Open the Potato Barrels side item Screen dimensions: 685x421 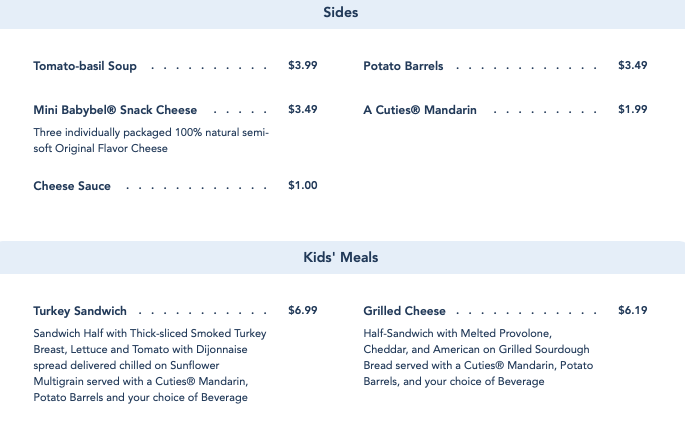tap(403, 66)
